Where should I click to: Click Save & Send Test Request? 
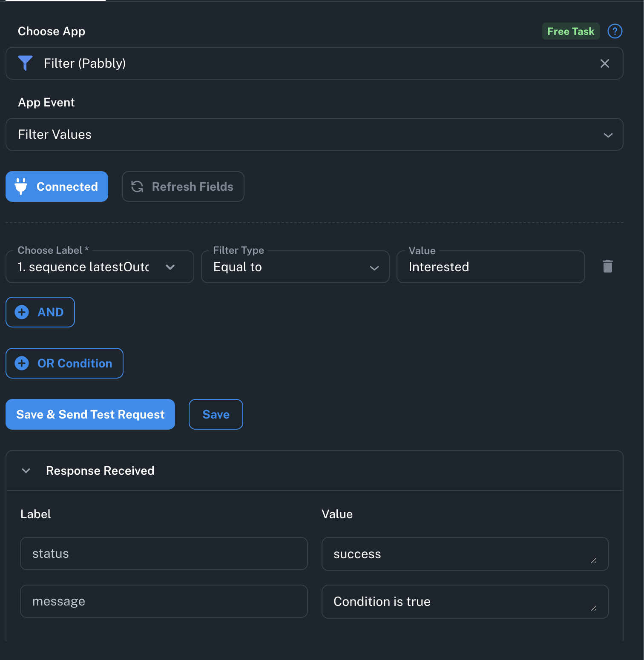(90, 414)
